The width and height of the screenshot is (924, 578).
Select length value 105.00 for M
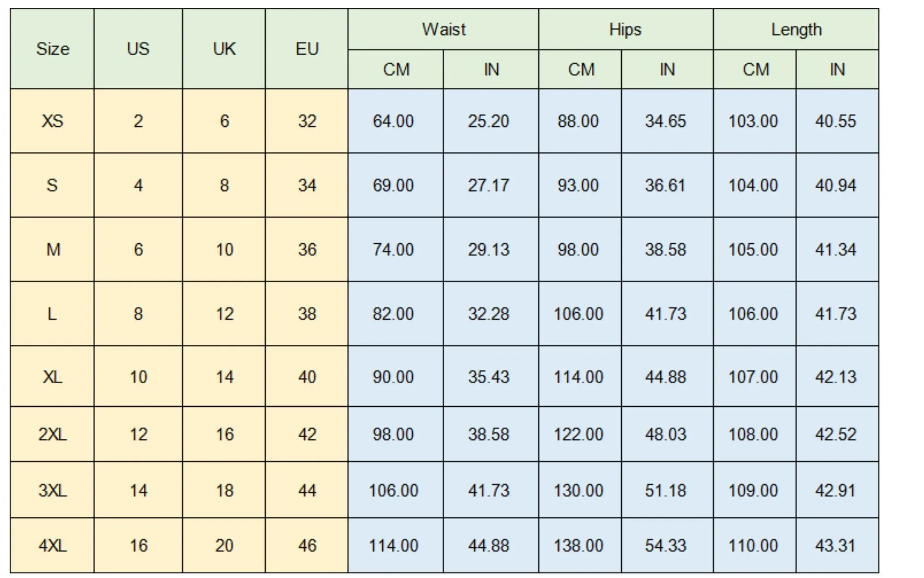[754, 250]
